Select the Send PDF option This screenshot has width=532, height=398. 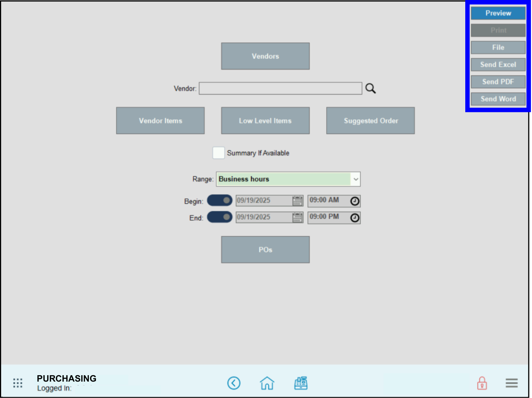498,82
